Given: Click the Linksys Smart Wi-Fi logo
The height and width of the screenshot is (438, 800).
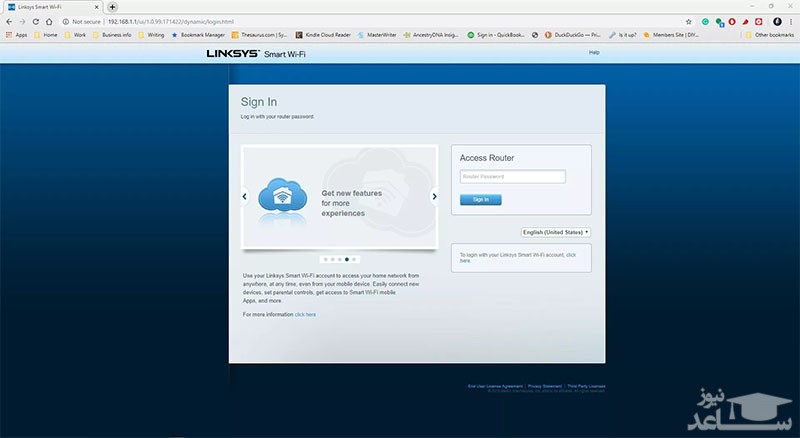Looking at the screenshot, I should pyautogui.click(x=256, y=53).
